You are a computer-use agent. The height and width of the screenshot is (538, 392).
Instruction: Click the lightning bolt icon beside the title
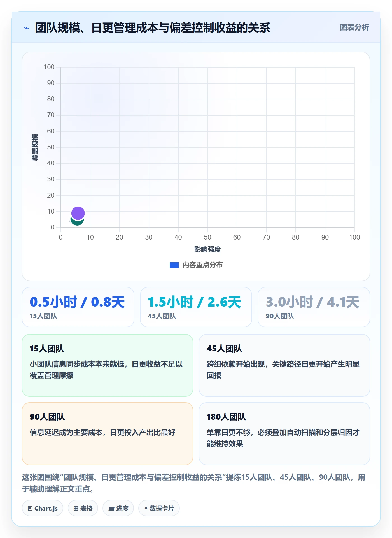tap(27, 28)
